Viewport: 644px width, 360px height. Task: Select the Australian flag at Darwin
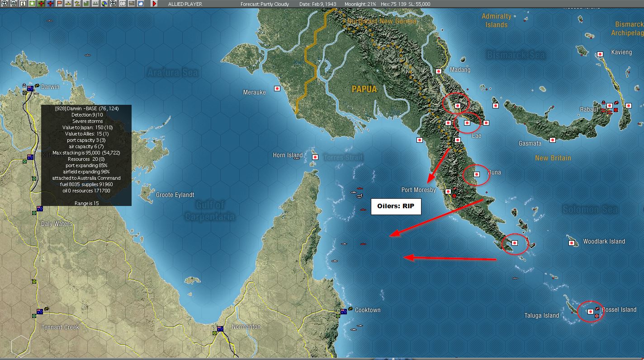click(30, 88)
